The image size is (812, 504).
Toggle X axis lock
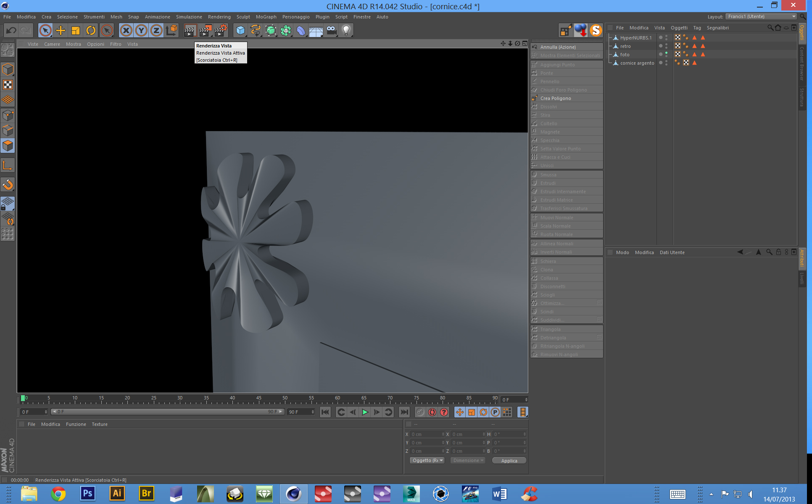coord(126,30)
